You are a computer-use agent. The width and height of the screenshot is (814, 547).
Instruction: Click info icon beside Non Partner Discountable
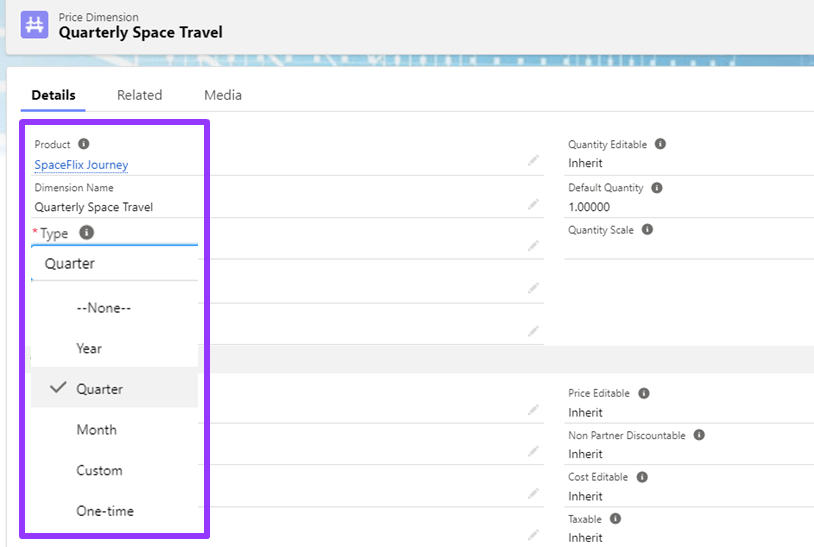(x=699, y=436)
